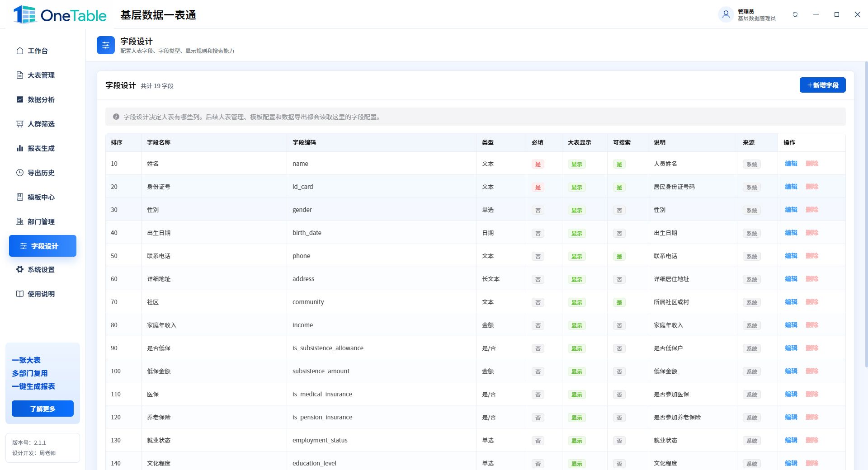Click the 了解更多 button
This screenshot has height=470, width=868.
click(42, 409)
